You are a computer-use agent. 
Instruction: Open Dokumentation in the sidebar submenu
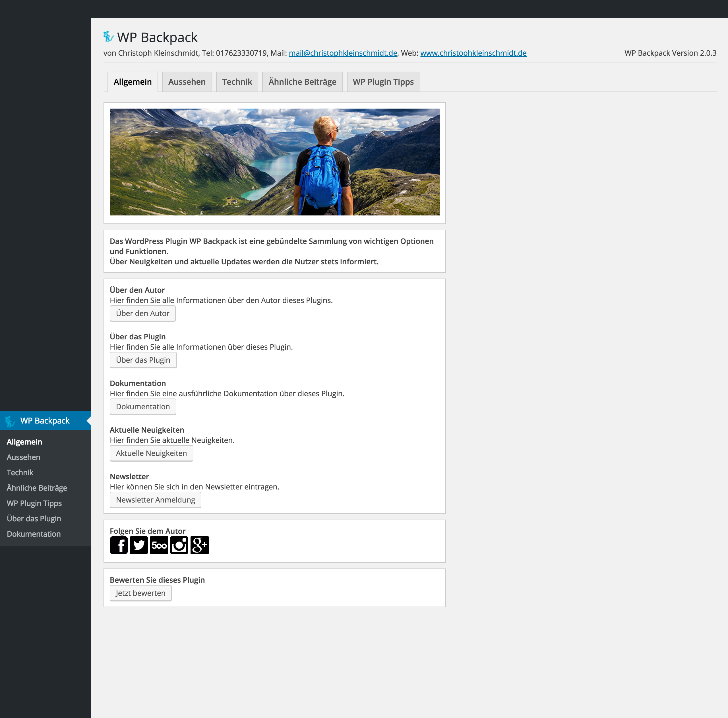[34, 534]
